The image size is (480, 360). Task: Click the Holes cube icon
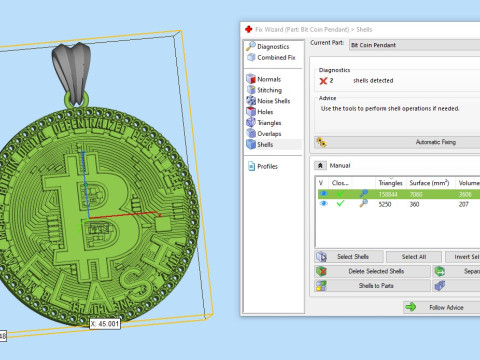(x=251, y=112)
